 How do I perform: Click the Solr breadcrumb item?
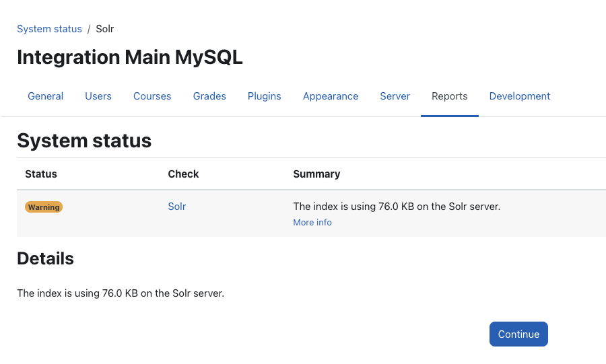click(105, 29)
